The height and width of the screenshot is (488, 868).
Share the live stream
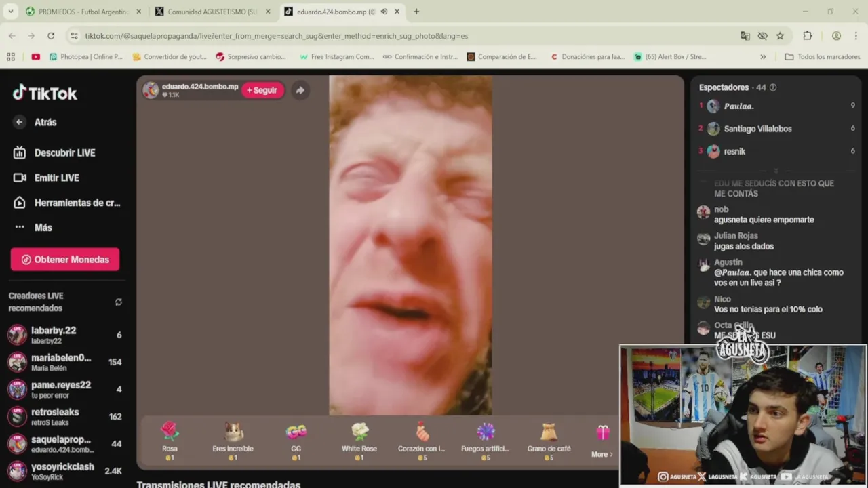[x=300, y=90]
